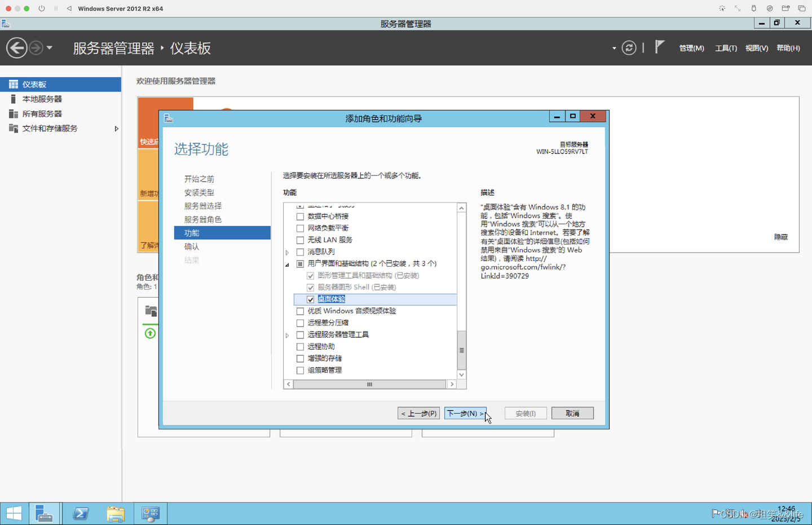Check the 数据中心桥接 feature
Viewport: 812px width, 525px height.
(300, 217)
